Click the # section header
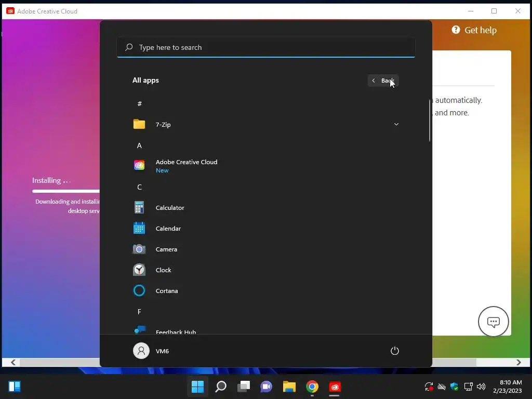 pyautogui.click(x=139, y=103)
